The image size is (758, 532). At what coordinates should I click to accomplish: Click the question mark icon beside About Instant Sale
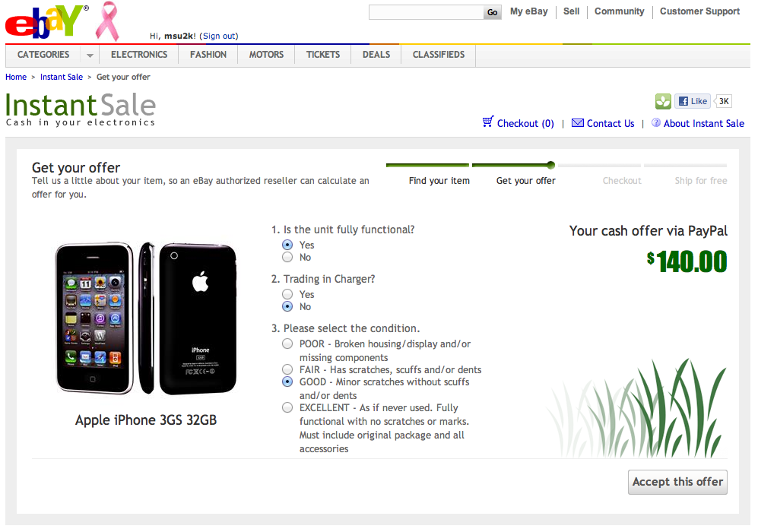(655, 122)
